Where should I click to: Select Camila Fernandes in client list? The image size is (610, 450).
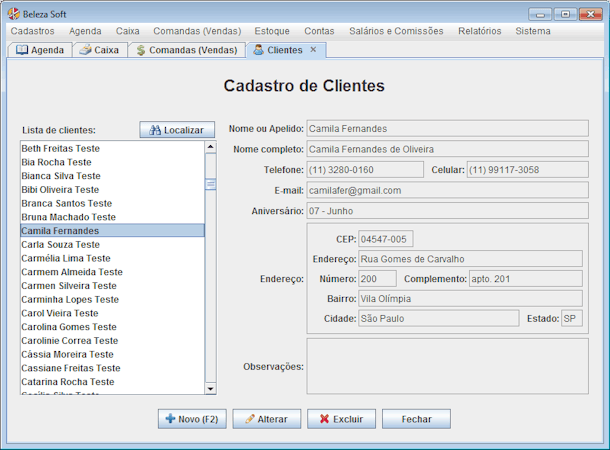pyautogui.click(x=112, y=231)
